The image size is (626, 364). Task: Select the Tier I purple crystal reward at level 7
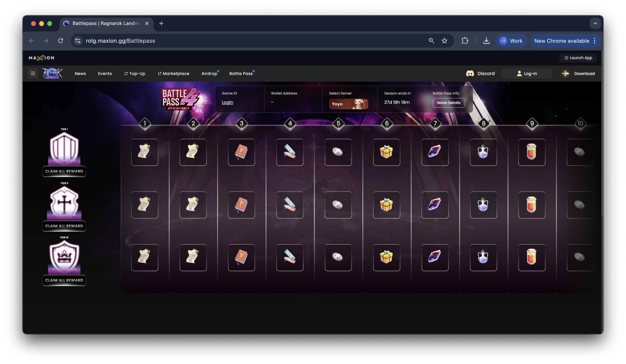435,152
